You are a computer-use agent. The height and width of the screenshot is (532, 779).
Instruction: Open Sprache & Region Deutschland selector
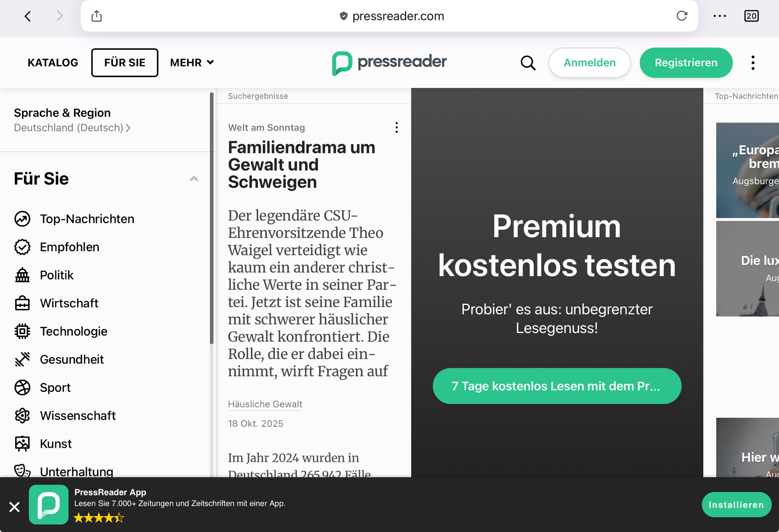pos(72,128)
